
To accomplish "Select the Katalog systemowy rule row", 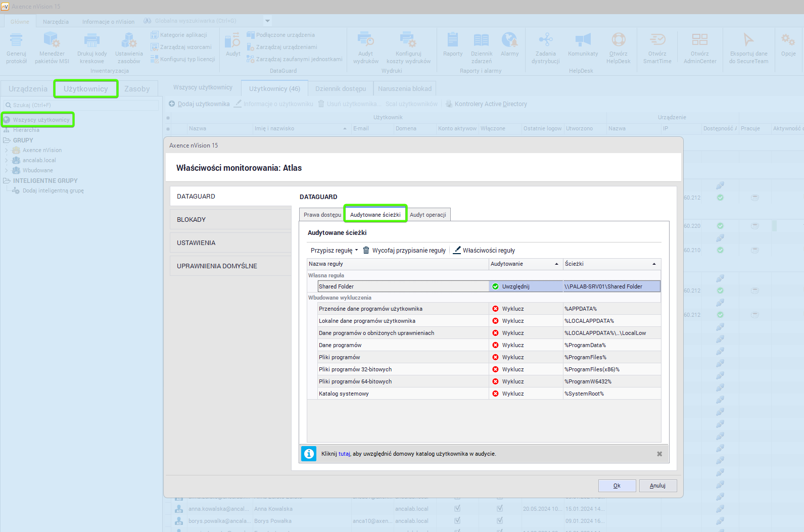I will [x=344, y=394].
